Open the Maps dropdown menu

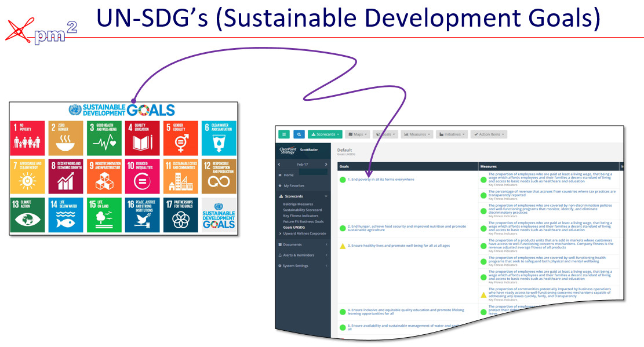coord(357,134)
